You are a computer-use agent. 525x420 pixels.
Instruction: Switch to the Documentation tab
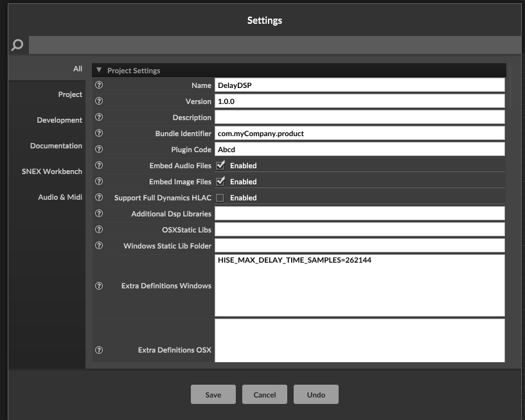click(46, 146)
